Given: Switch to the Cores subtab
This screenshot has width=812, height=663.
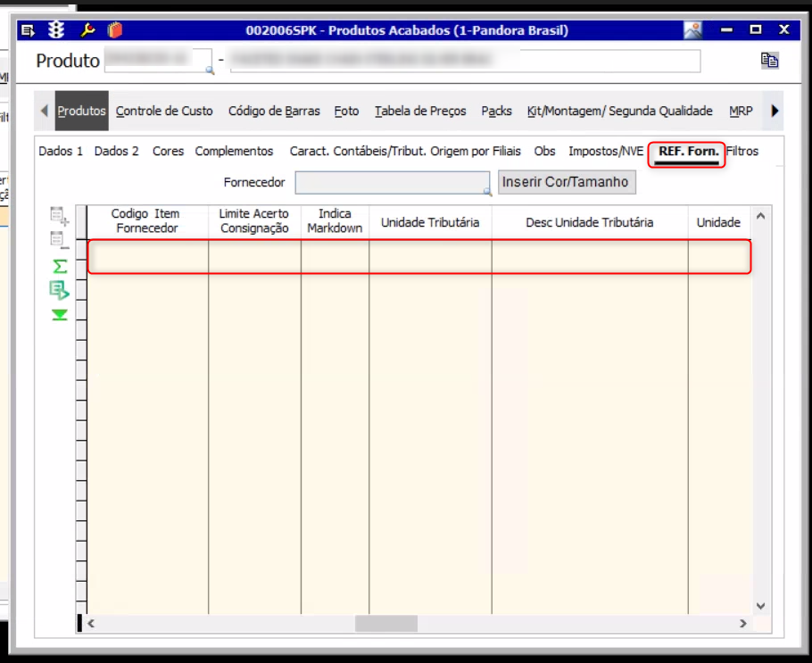Looking at the screenshot, I should [x=169, y=151].
